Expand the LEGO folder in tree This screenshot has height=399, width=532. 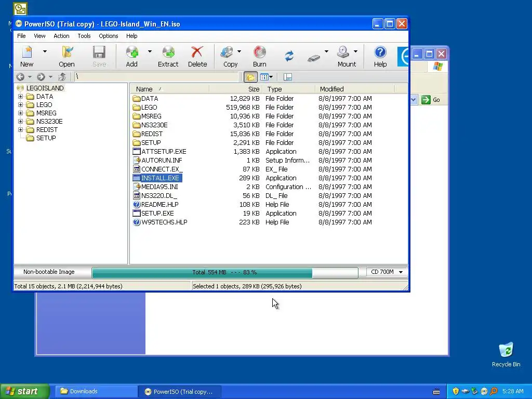[20, 105]
